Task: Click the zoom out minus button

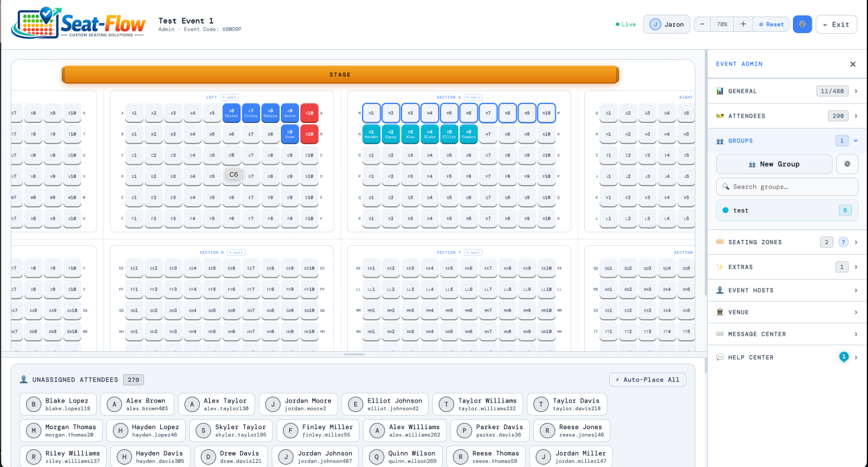Action: click(702, 24)
